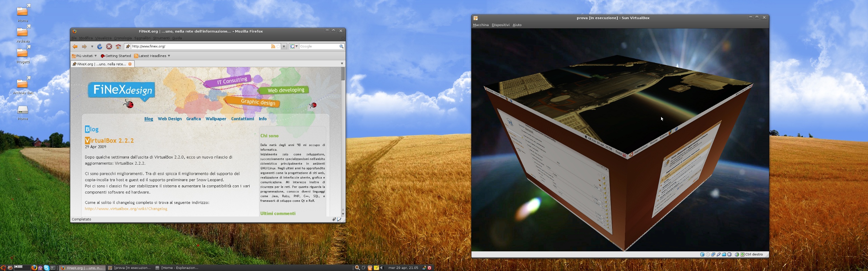Expand the address bar URL dropdown
This screenshot has width=868, height=271.
[x=284, y=46]
